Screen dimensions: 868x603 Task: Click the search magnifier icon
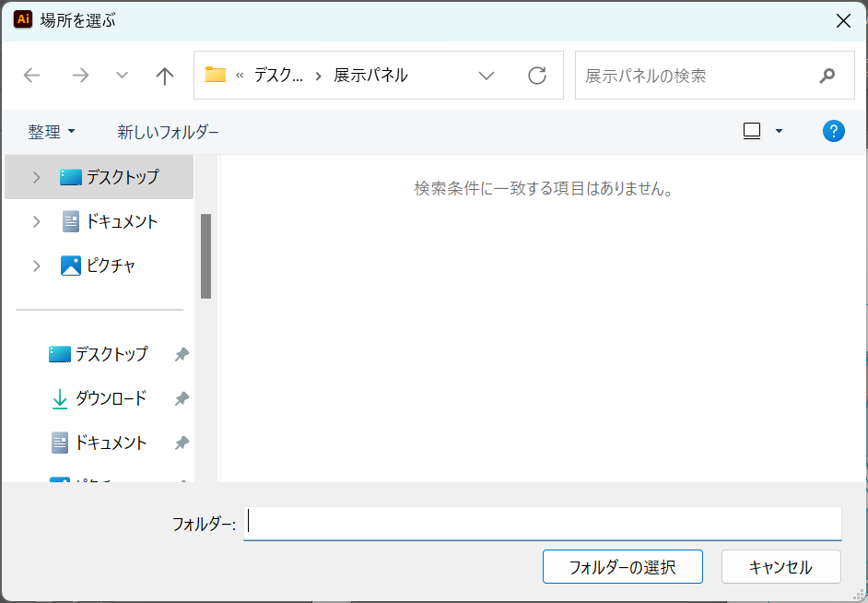click(x=827, y=76)
